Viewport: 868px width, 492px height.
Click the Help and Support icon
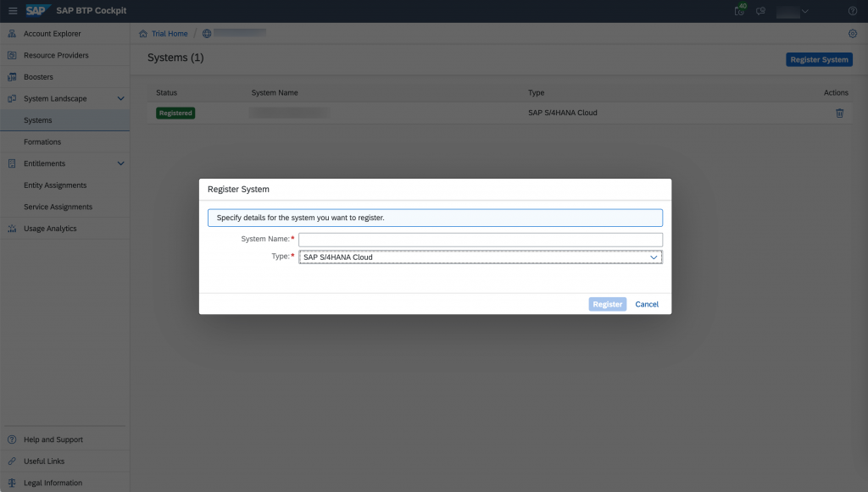point(12,439)
